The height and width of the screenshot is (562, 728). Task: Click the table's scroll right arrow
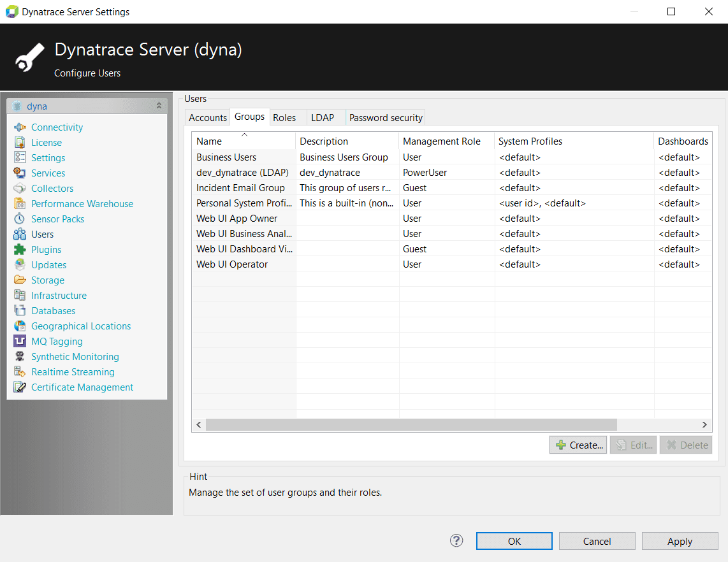[x=704, y=424]
